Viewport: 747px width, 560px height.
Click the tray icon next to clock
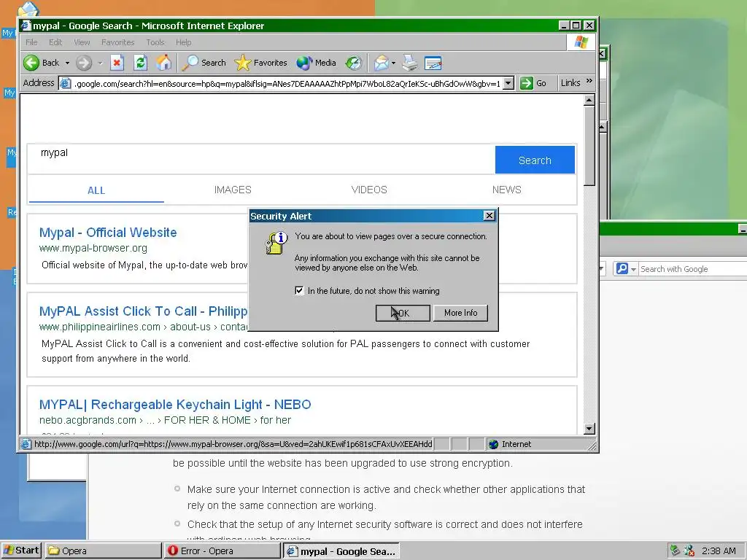tap(689, 551)
